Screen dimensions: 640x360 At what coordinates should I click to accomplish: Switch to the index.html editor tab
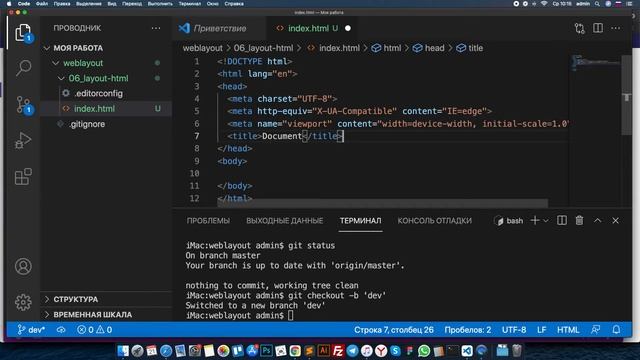pyautogui.click(x=308, y=28)
